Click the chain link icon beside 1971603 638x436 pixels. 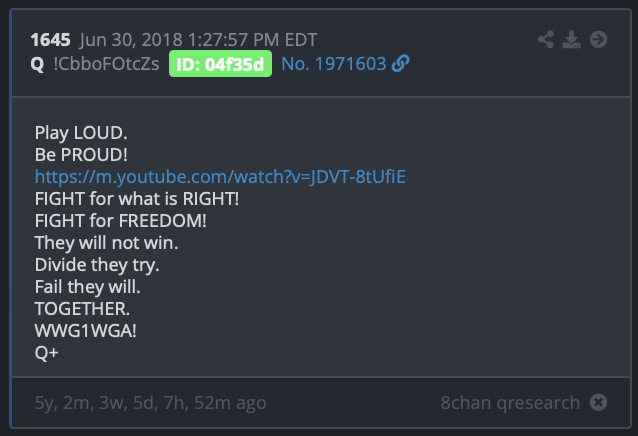[400, 63]
